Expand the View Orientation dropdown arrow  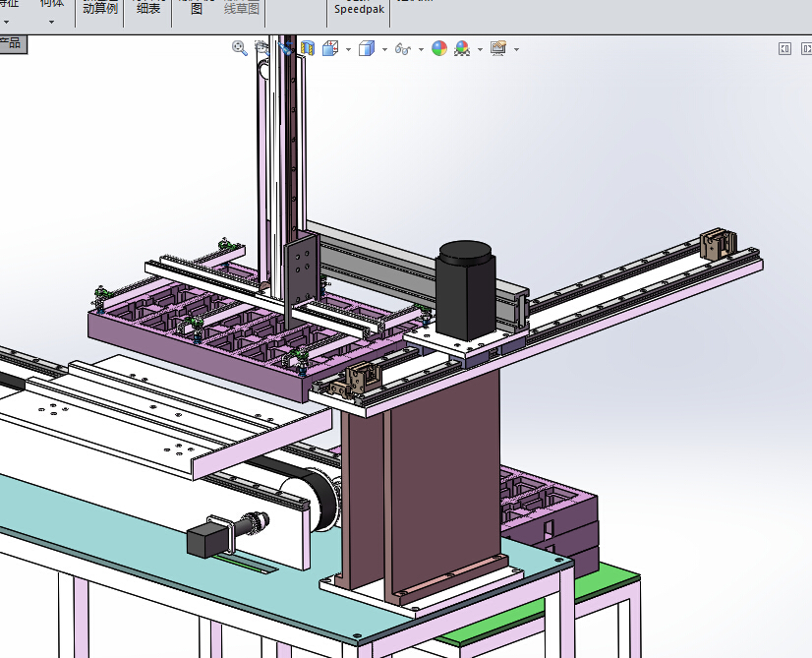[x=348, y=49]
